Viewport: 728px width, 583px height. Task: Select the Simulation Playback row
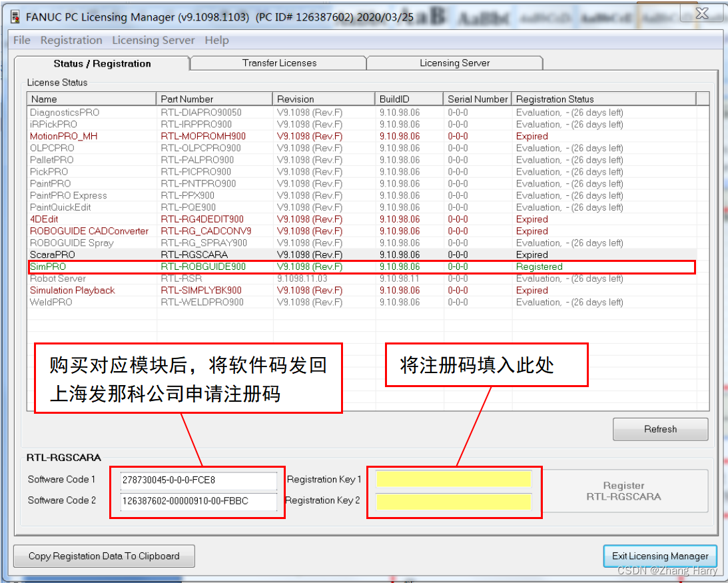[x=362, y=291]
